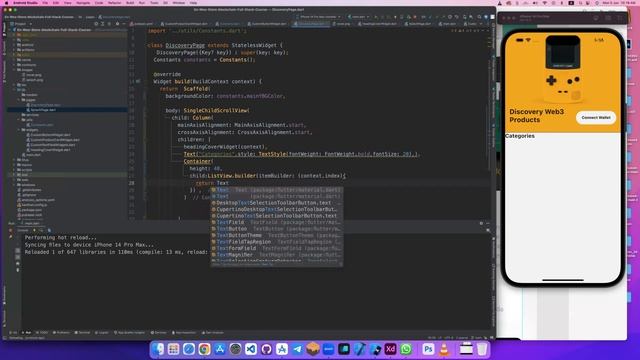Switch to the main.dart editor tab
This screenshot has height=360, width=640.
click(x=447, y=24)
